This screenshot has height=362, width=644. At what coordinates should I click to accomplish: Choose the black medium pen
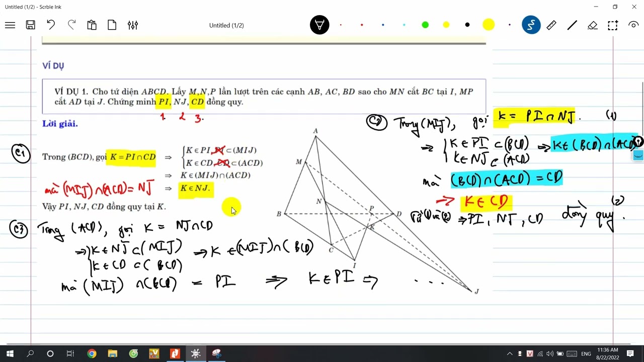(x=467, y=25)
